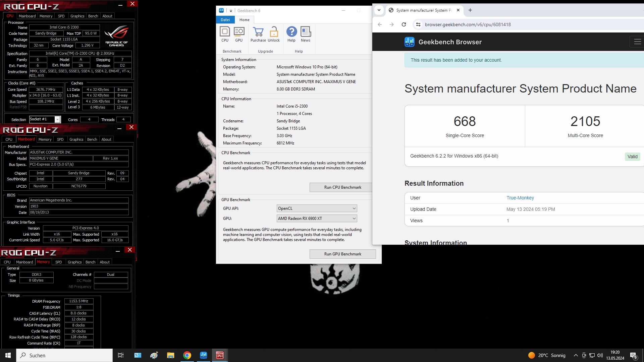Open ROG CPU-Z from the taskbar
The width and height of the screenshot is (644, 362).
(220, 355)
